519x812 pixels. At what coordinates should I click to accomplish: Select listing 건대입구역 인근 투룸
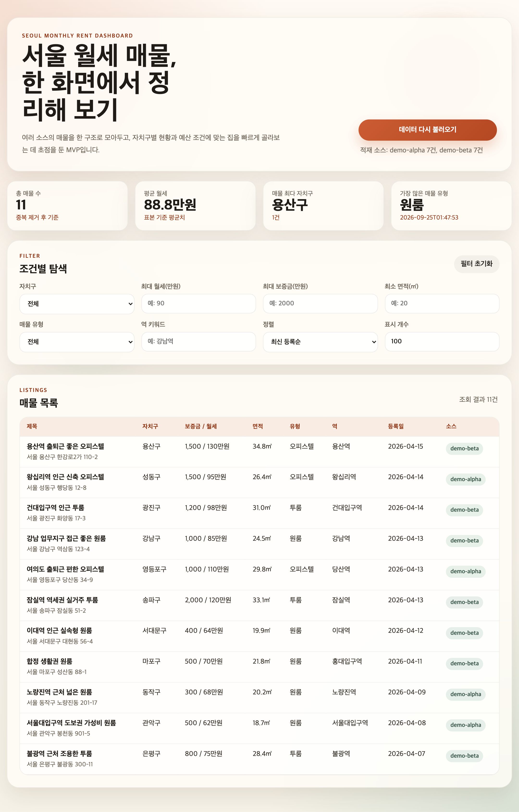[56, 508]
